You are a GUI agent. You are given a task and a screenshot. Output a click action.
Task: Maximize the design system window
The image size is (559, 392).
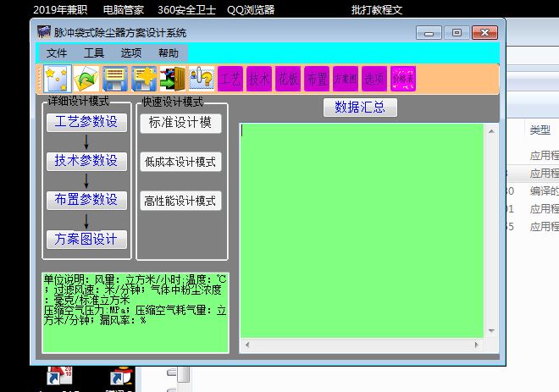pos(457,33)
